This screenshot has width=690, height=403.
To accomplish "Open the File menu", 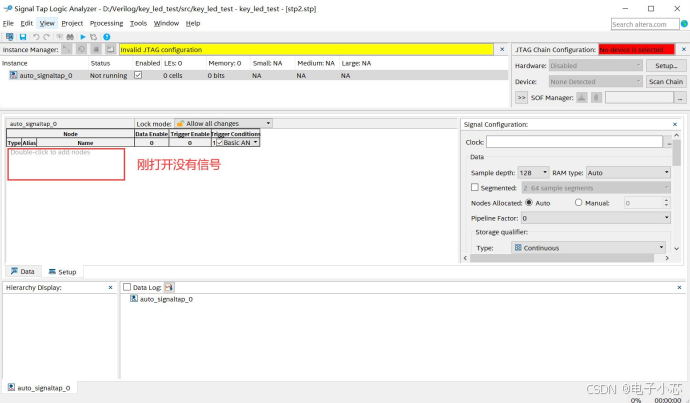I will 8,23.
